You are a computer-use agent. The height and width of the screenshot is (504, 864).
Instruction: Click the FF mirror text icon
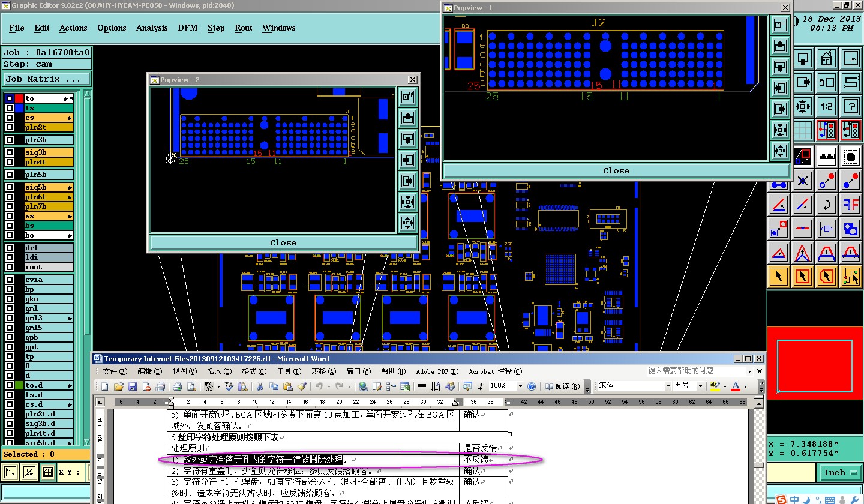pyautogui.click(x=850, y=205)
